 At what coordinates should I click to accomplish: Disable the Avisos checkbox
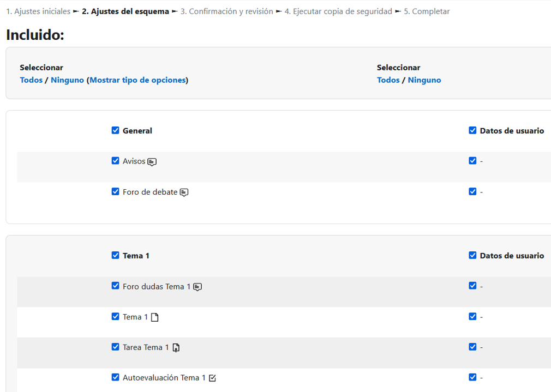pos(115,161)
